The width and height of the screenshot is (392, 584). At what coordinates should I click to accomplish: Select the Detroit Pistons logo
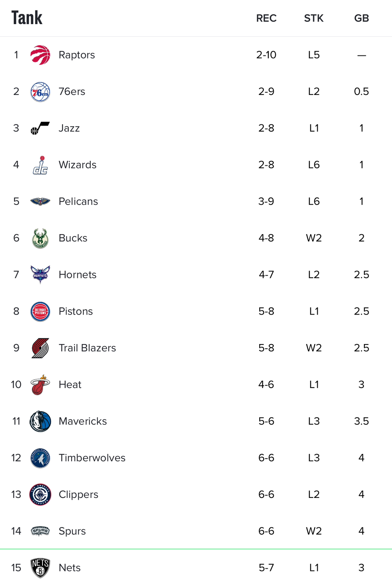(x=40, y=311)
